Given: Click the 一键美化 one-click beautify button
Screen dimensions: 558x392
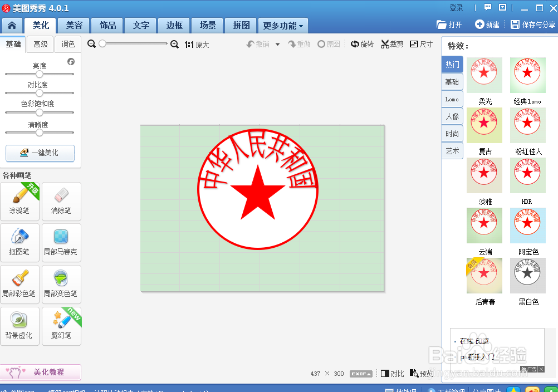Looking at the screenshot, I should pyautogui.click(x=40, y=153).
